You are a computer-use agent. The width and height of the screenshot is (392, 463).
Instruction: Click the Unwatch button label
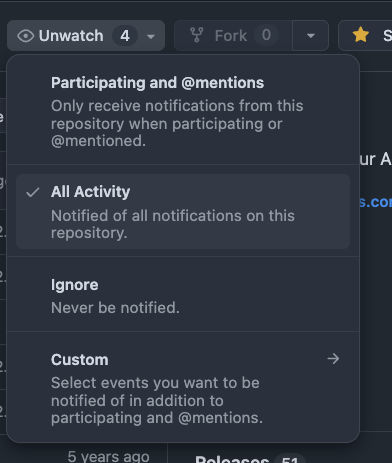71,36
